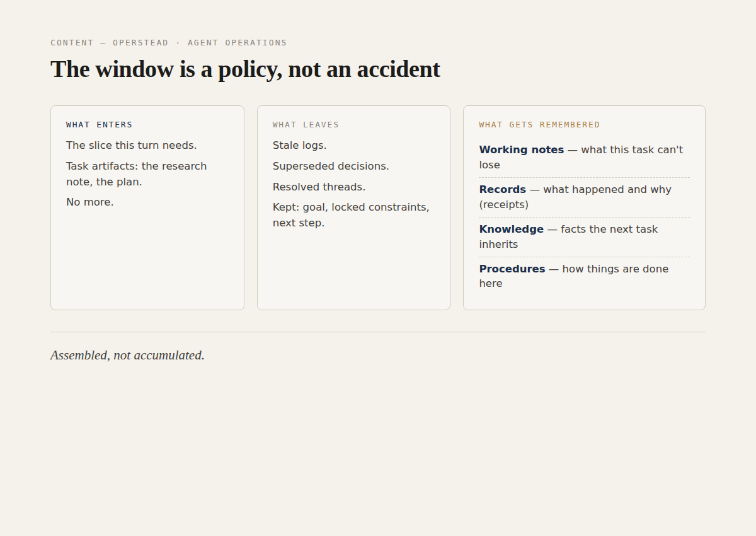Screen dimensions: 756x536
Task: Click the 'No more.' line
Action: pos(90,202)
